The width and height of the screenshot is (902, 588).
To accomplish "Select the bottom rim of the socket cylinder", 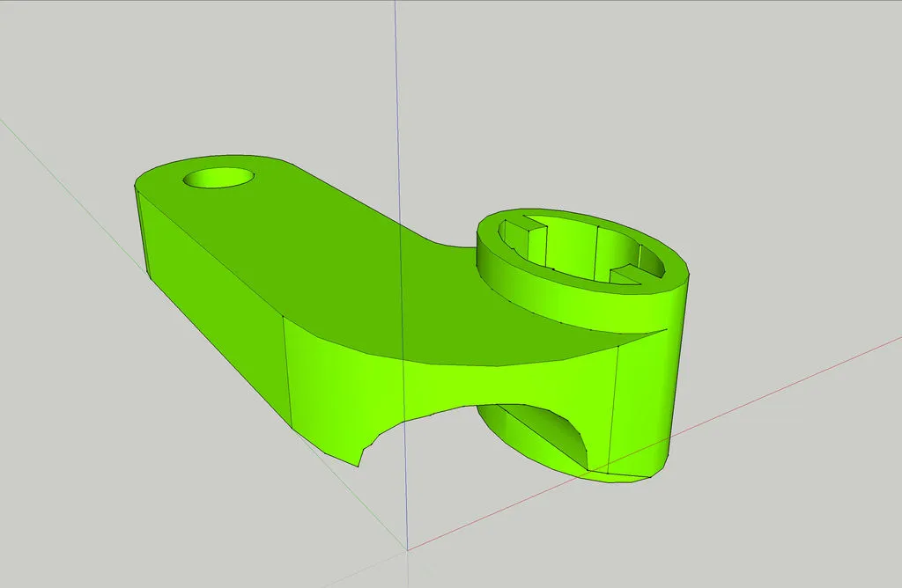I will [617, 476].
